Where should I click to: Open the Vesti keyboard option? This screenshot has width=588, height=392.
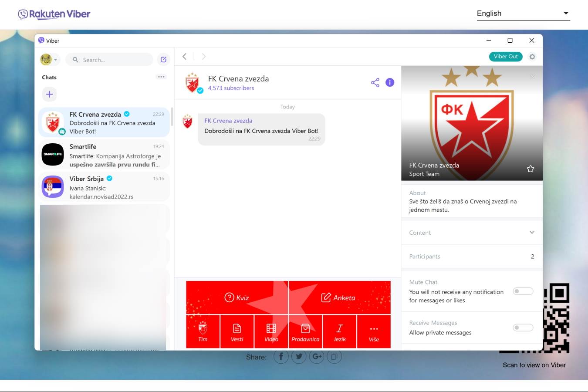coord(237,331)
